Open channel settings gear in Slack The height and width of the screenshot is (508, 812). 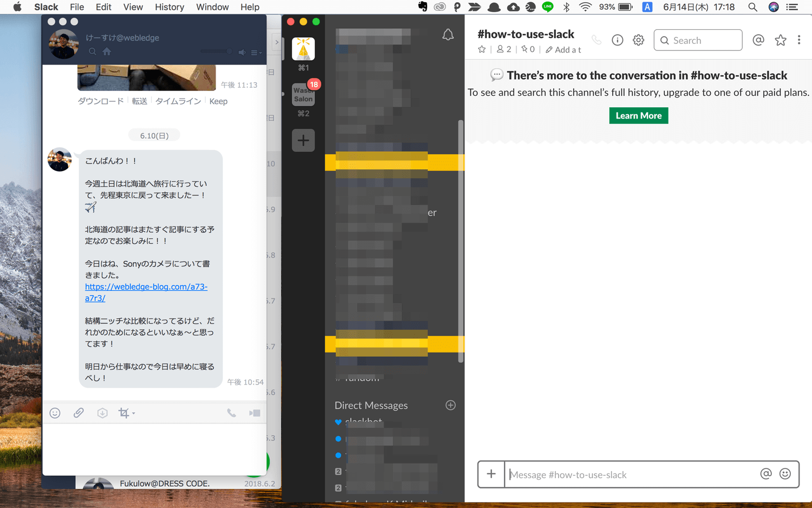(639, 40)
